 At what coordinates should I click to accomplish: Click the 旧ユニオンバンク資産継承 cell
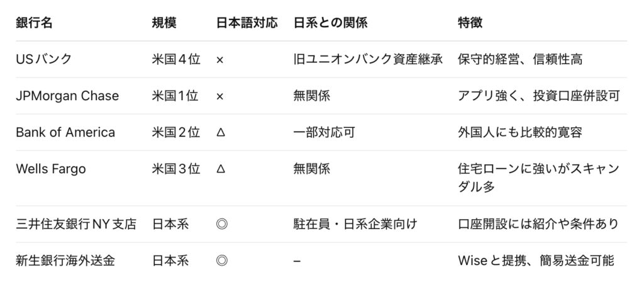[368, 60]
